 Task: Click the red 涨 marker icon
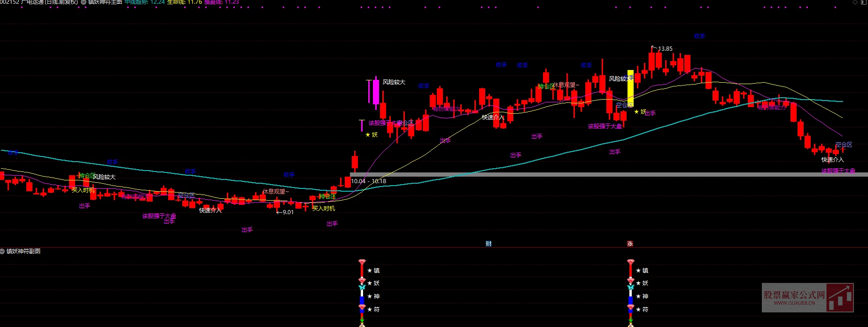click(x=630, y=243)
